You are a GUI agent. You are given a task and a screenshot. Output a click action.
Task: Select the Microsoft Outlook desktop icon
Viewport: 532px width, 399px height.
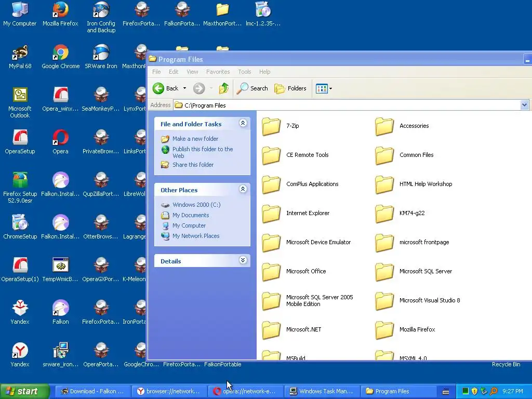20,102
